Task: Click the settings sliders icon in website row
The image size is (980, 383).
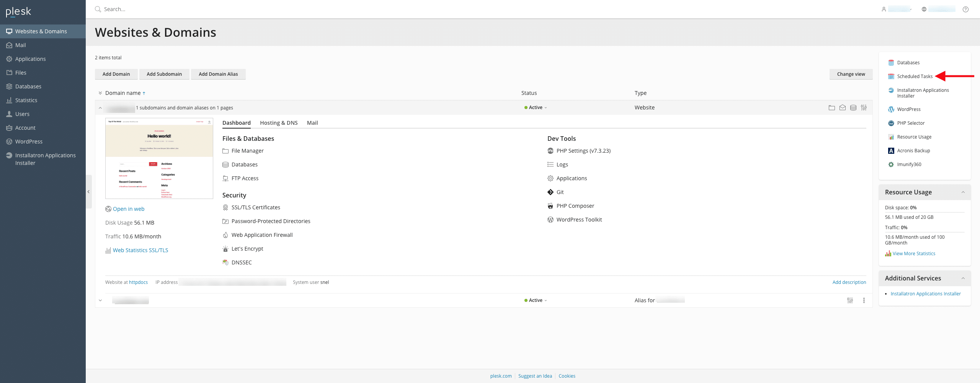Action: tap(864, 108)
